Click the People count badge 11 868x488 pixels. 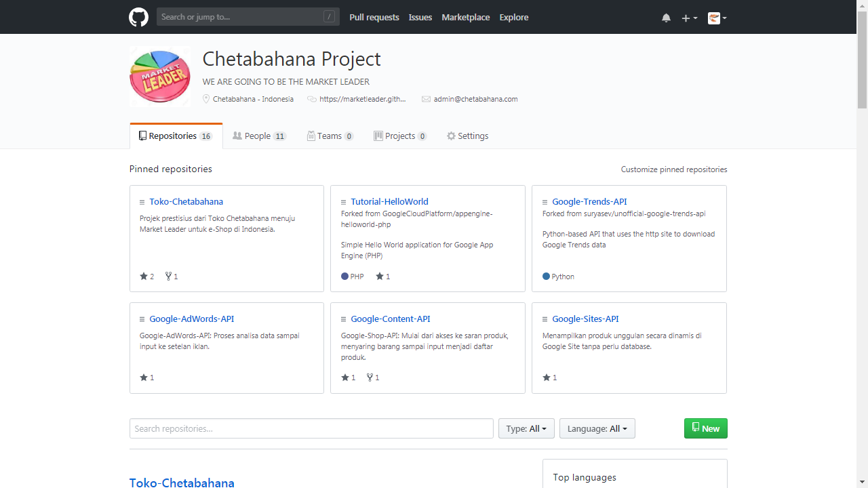[280, 136]
